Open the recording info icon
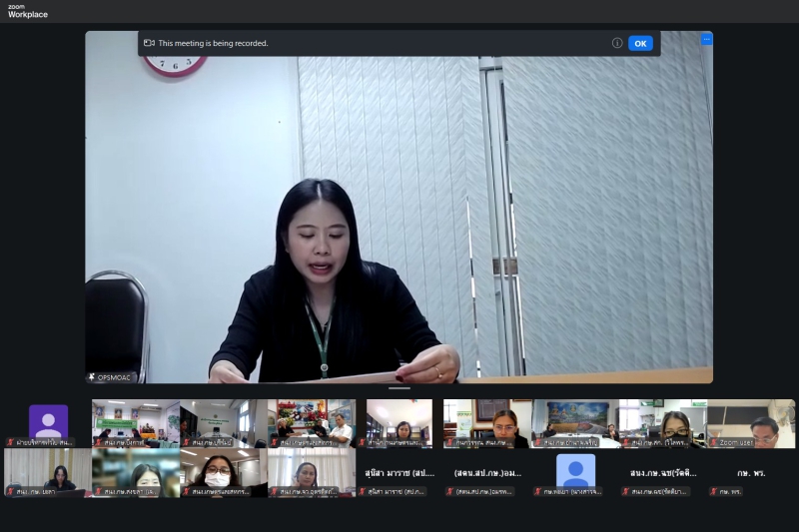Screen dimensions: 799x532 pyautogui.click(x=617, y=43)
